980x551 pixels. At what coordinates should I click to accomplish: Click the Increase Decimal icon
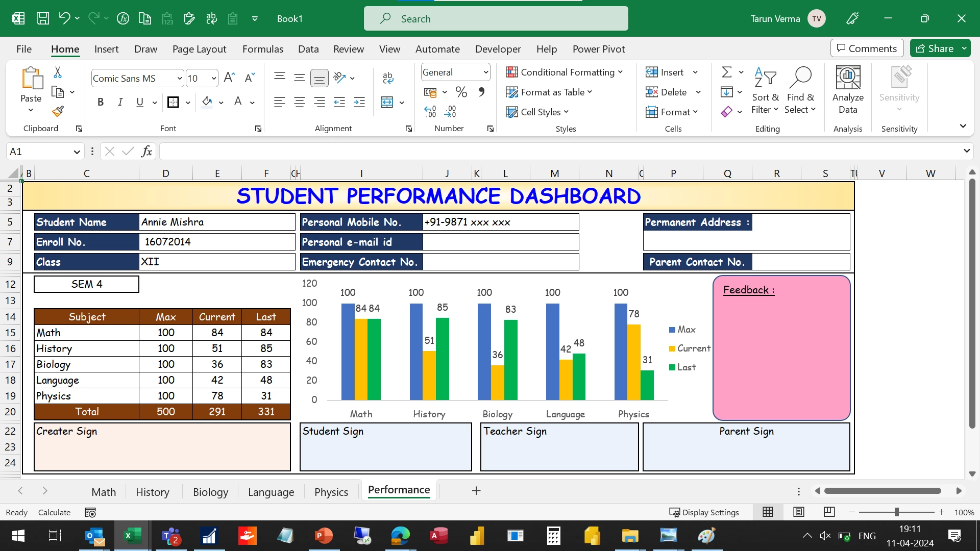click(430, 111)
